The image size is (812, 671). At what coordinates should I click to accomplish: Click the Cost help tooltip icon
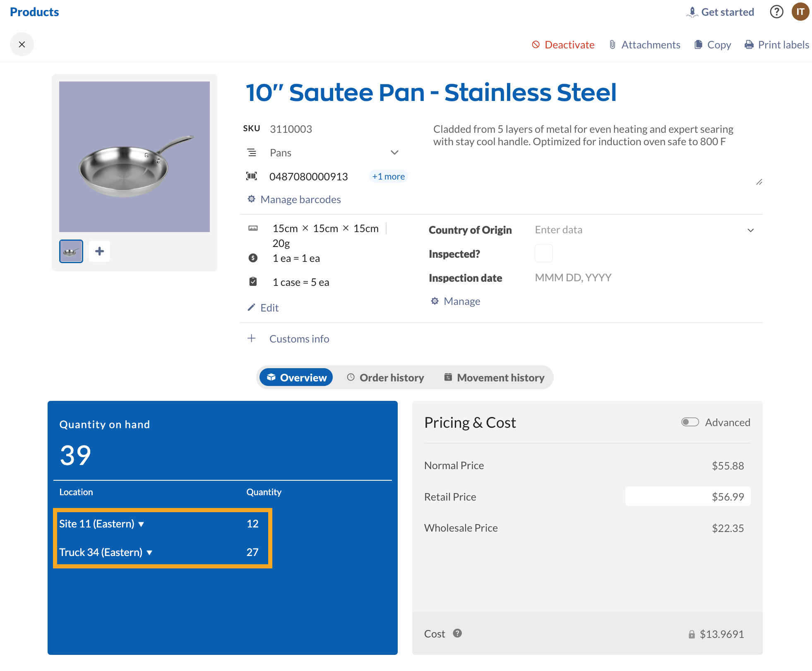pyautogui.click(x=457, y=633)
